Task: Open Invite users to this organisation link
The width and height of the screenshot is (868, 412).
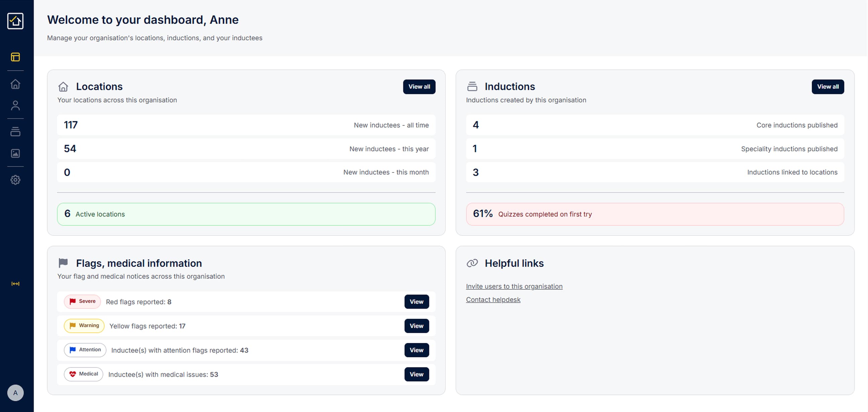Action: (x=514, y=286)
